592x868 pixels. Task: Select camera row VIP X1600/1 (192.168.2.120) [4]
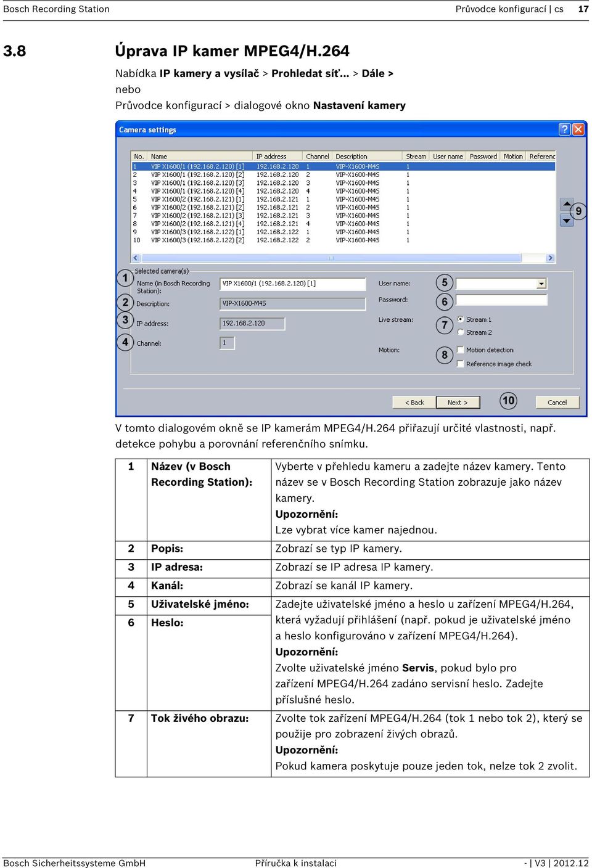click(343, 191)
